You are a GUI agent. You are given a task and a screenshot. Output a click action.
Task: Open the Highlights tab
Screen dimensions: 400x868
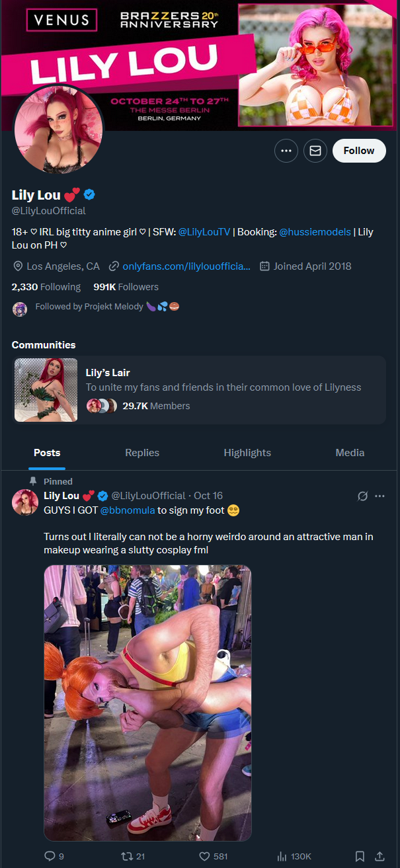click(x=247, y=453)
